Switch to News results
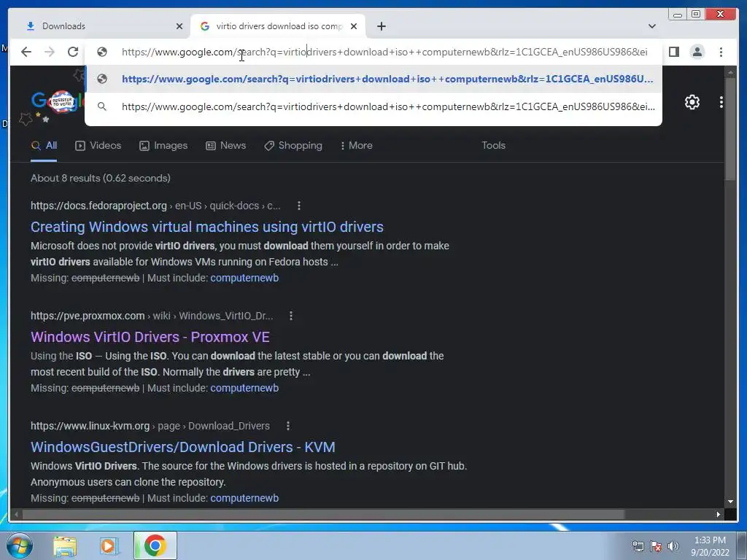This screenshot has height=560, width=747. coord(226,146)
